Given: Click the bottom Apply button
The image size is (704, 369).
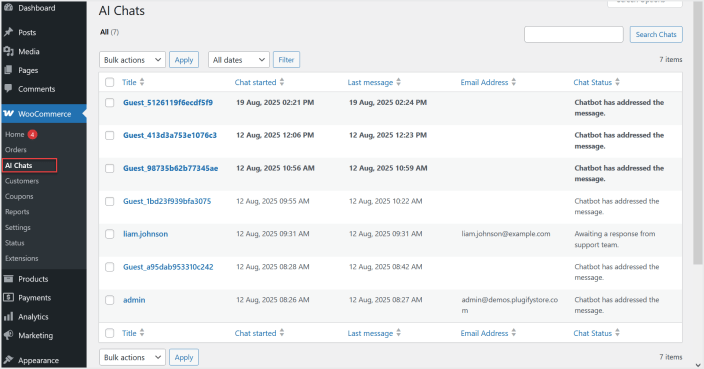Looking at the screenshot, I should pyautogui.click(x=184, y=357).
